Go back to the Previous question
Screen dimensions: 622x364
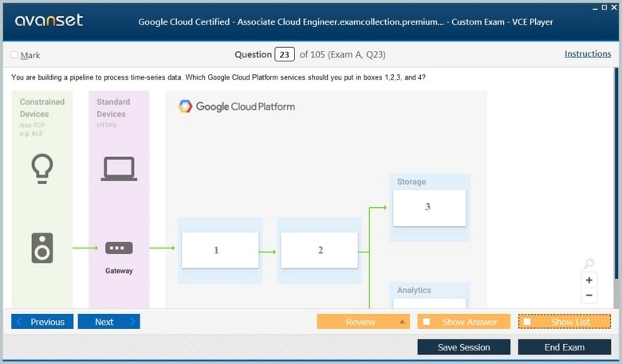pos(42,322)
